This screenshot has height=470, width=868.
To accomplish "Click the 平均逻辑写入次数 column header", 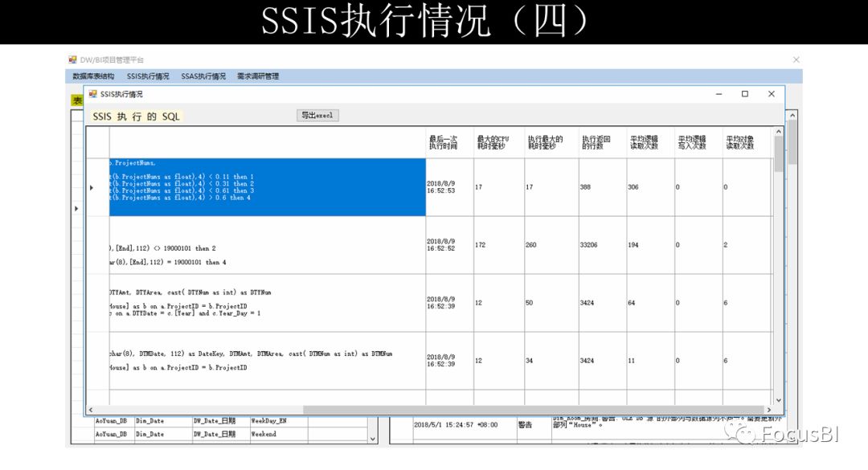I will (698, 143).
